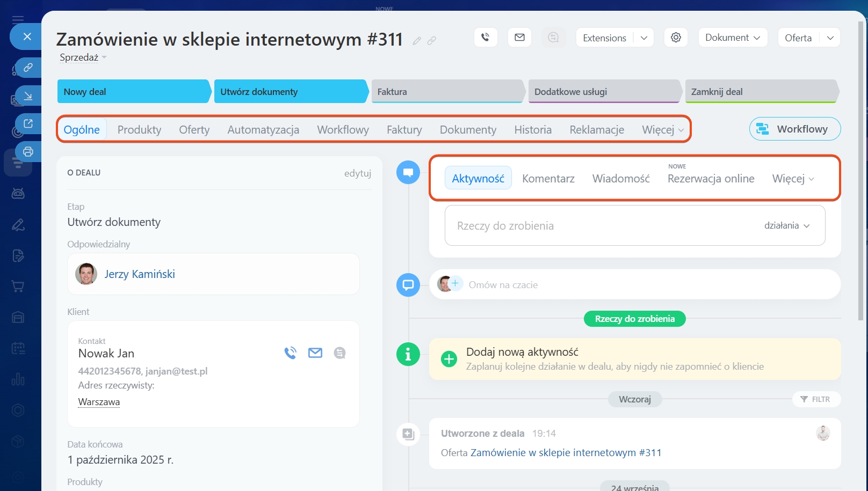This screenshot has height=491, width=868.
Task: Click the print icon in left sidebar
Action: [28, 152]
